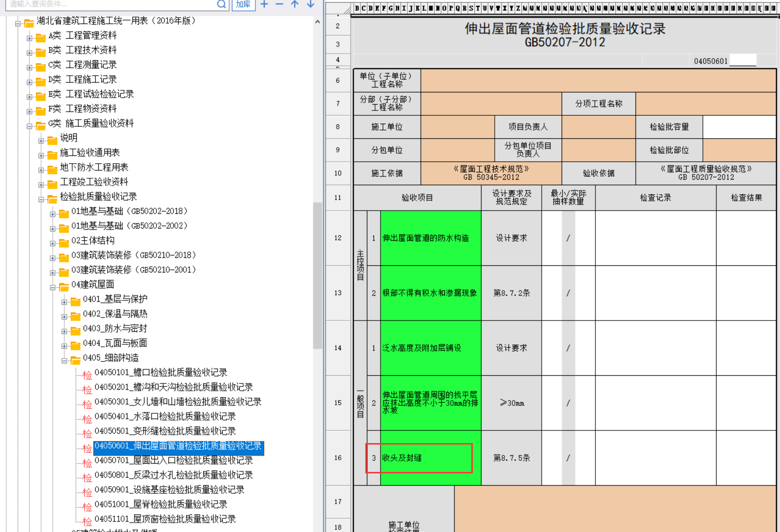Click the 检 icon beside 04050101_檐口
Image resolution: width=780 pixels, height=532 pixels.
(87, 375)
